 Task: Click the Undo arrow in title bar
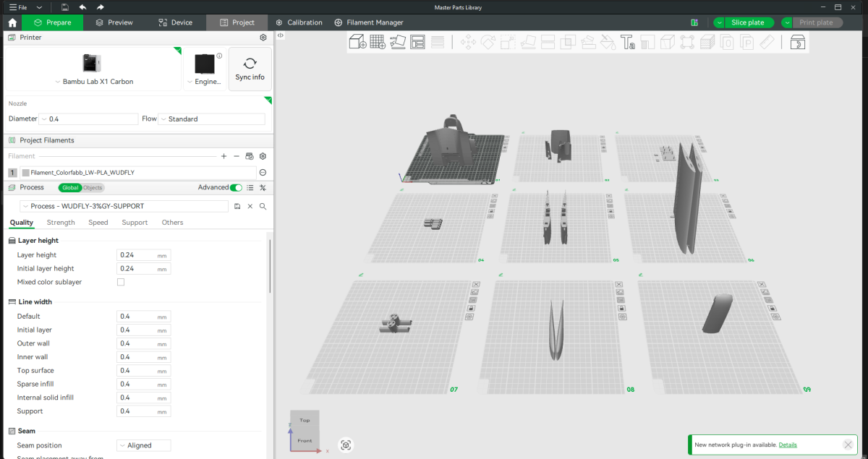pyautogui.click(x=82, y=7)
